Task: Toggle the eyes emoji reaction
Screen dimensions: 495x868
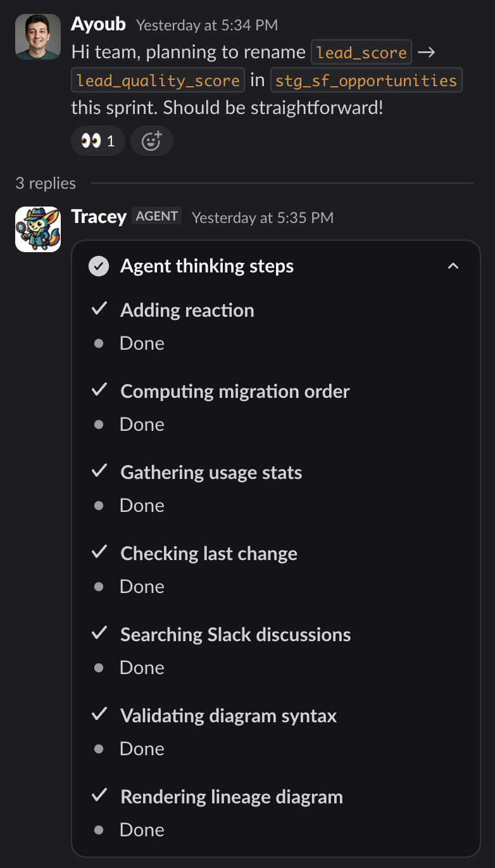Action: (x=98, y=141)
